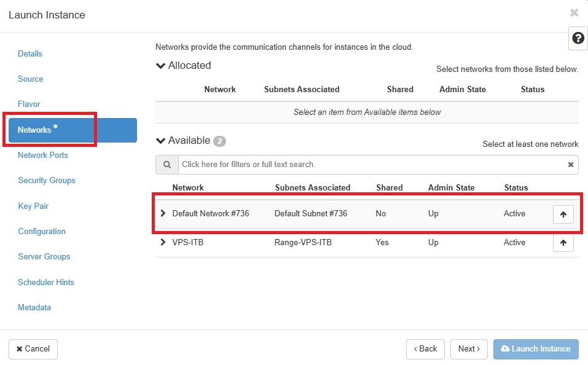Open the Source step
This screenshot has width=588, height=365.
pos(30,79)
